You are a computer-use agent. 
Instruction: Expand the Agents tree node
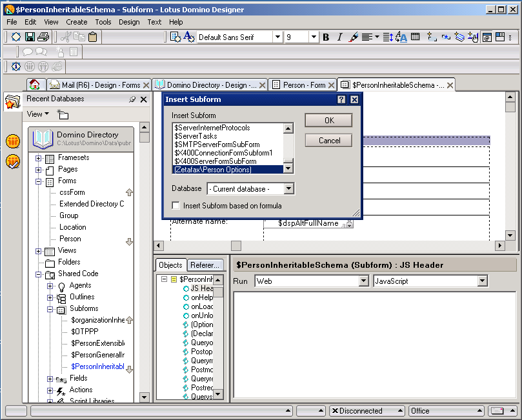pos(50,285)
